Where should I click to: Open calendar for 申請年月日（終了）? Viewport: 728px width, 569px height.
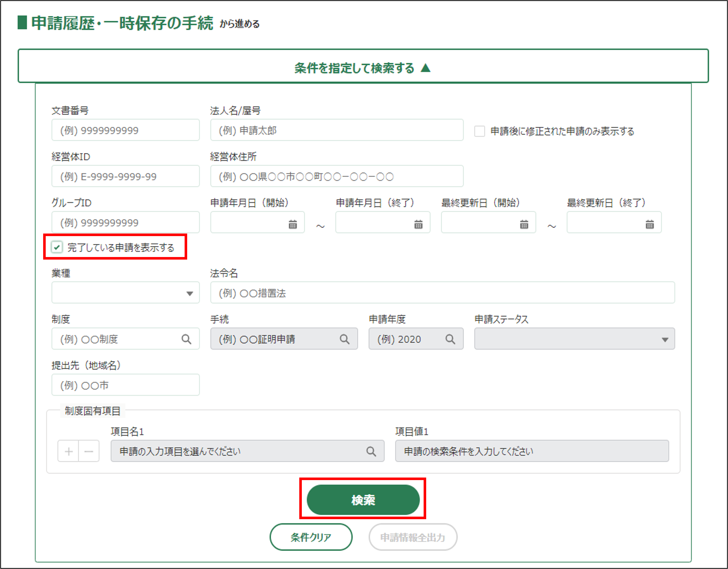pos(418,224)
